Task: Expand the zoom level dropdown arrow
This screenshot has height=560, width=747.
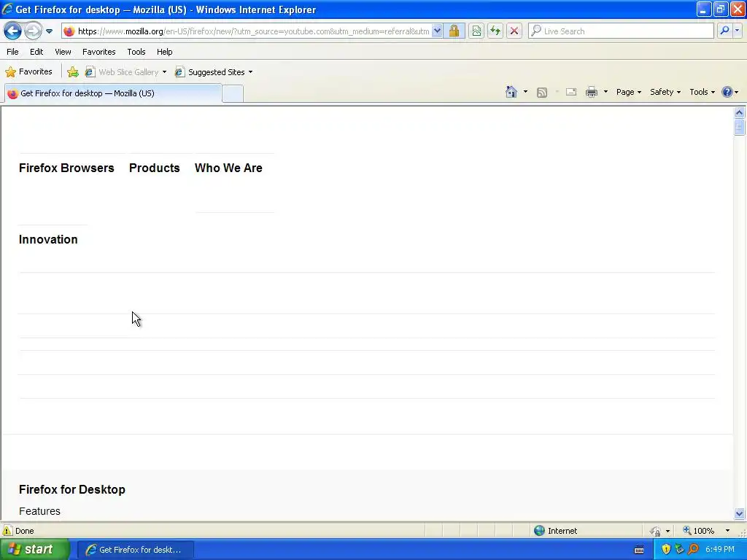Action: [x=727, y=531]
